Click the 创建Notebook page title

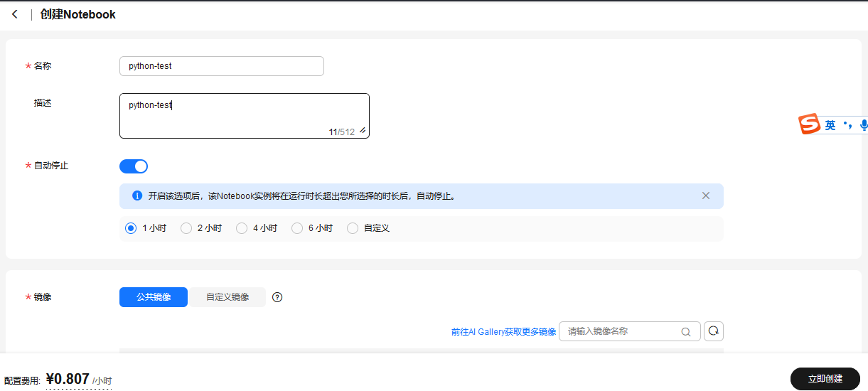(x=78, y=14)
